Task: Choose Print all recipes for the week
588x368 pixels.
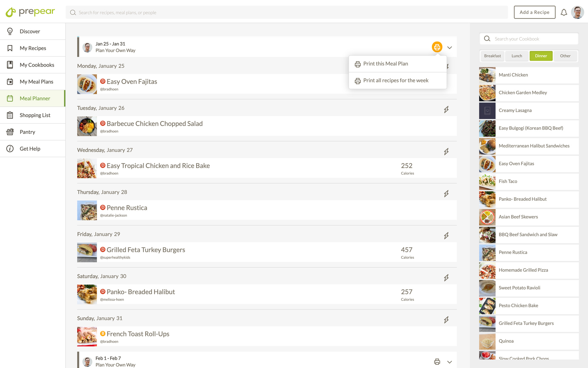Action: pos(396,81)
